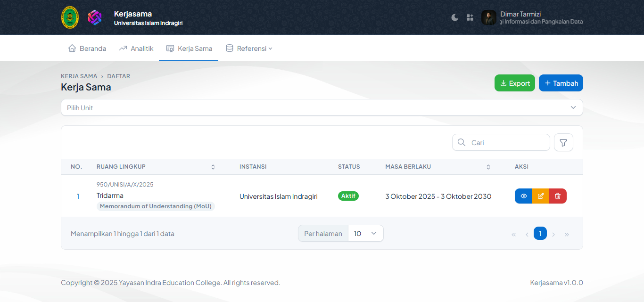
Task: Go to the Beranda tab
Action: point(87,48)
